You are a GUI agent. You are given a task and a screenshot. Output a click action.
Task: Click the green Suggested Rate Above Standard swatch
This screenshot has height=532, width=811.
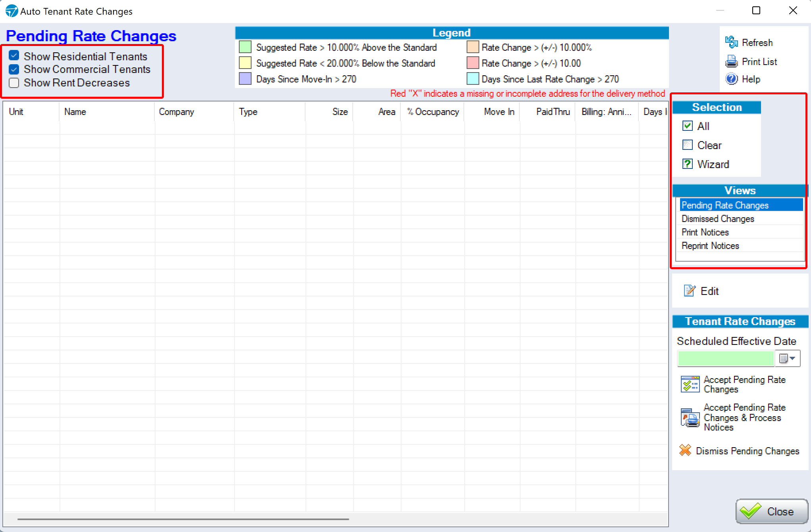[x=245, y=47]
